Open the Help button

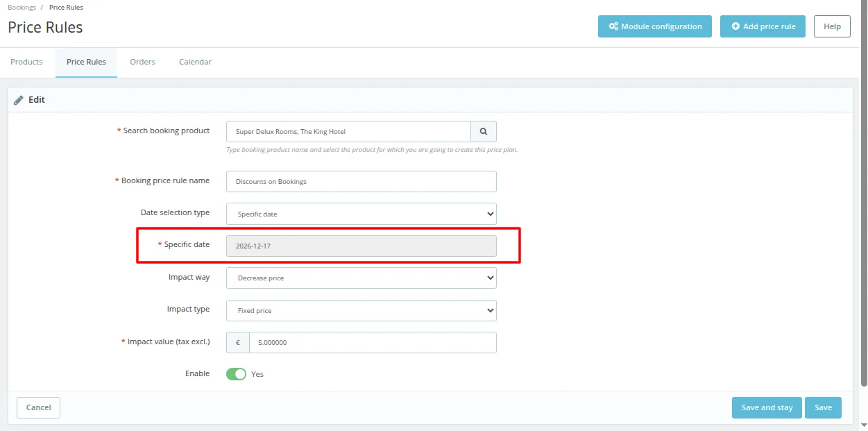[832, 26]
